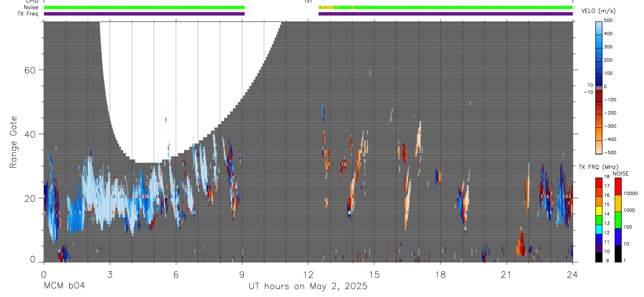644x297 pixels.
Task: Click the 24 tick on UT hours axis
Action: pos(573,274)
